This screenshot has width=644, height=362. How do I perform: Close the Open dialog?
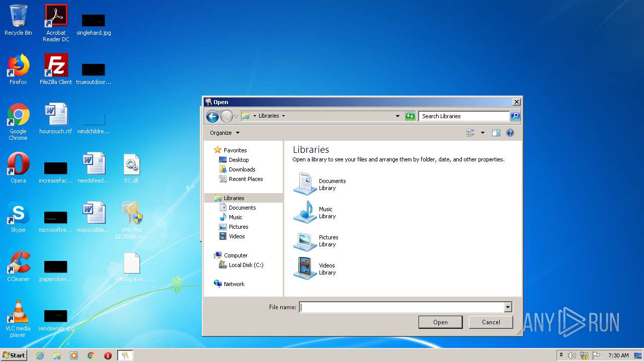516,102
